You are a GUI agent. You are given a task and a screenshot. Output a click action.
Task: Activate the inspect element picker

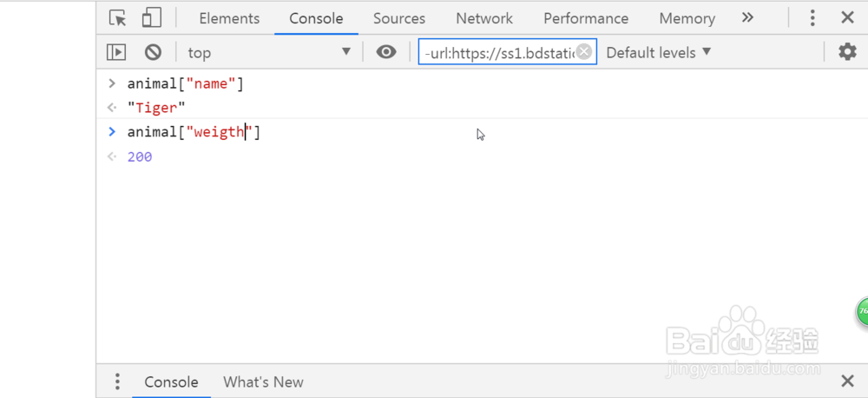point(118,18)
